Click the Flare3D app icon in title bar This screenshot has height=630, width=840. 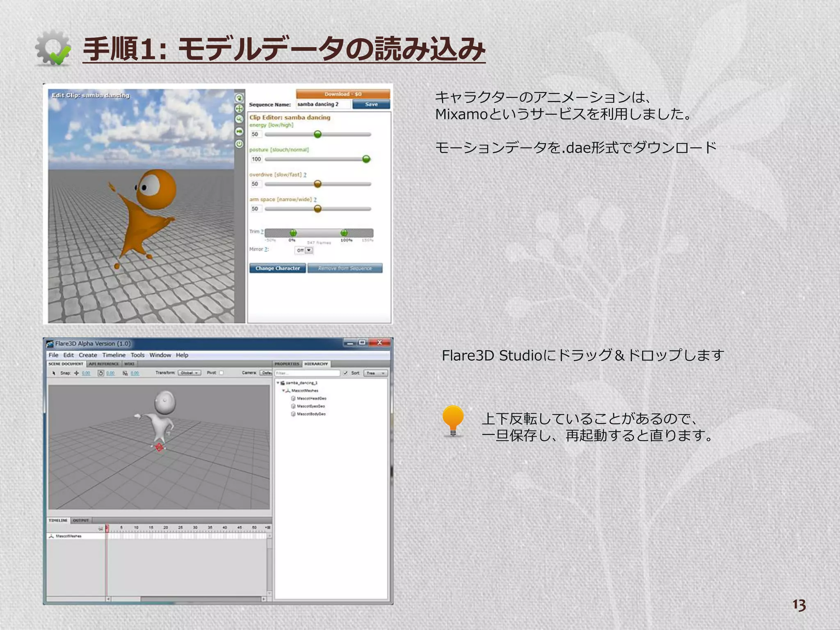click(x=50, y=344)
